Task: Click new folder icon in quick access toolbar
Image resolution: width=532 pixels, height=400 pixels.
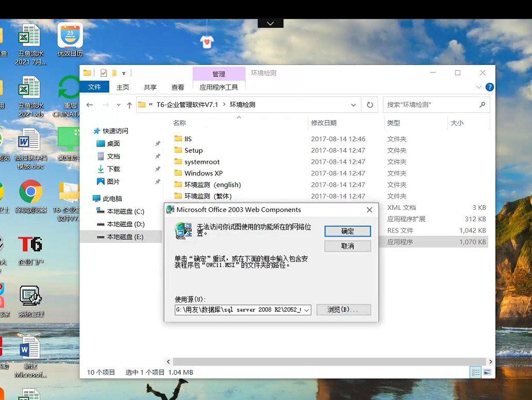Action: [x=114, y=73]
